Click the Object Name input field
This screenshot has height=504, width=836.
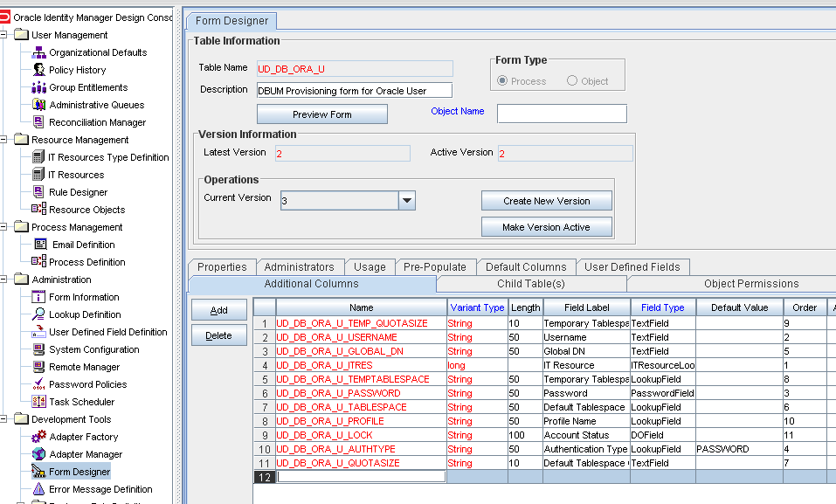[562, 114]
